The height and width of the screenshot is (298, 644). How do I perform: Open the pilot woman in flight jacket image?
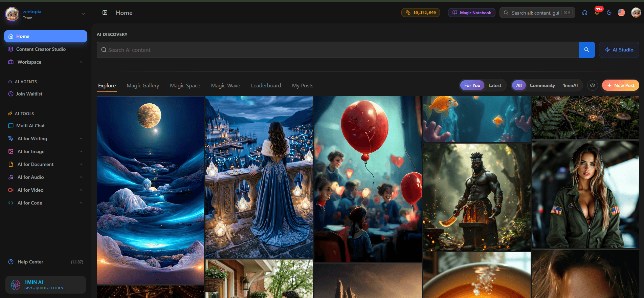(585, 195)
